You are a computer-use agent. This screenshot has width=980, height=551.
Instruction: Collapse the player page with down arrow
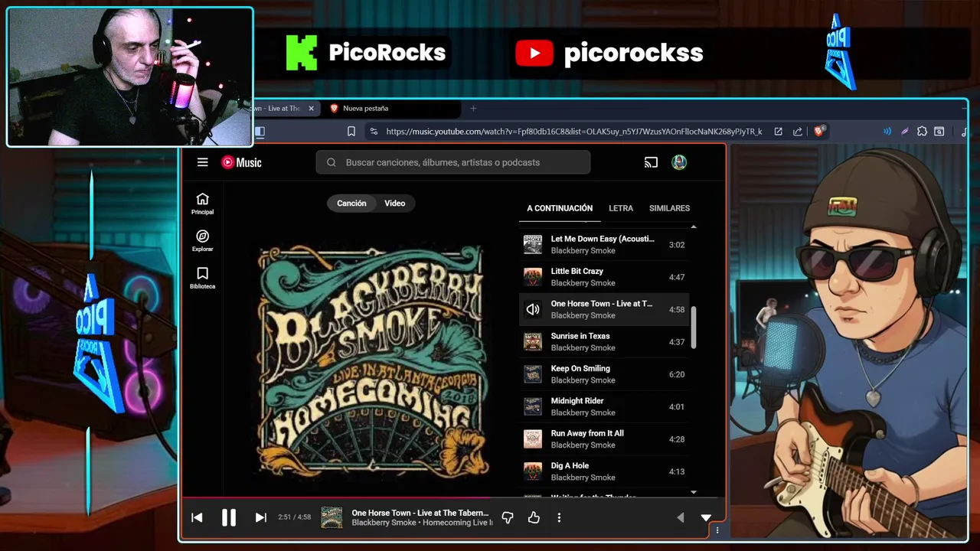pos(706,518)
